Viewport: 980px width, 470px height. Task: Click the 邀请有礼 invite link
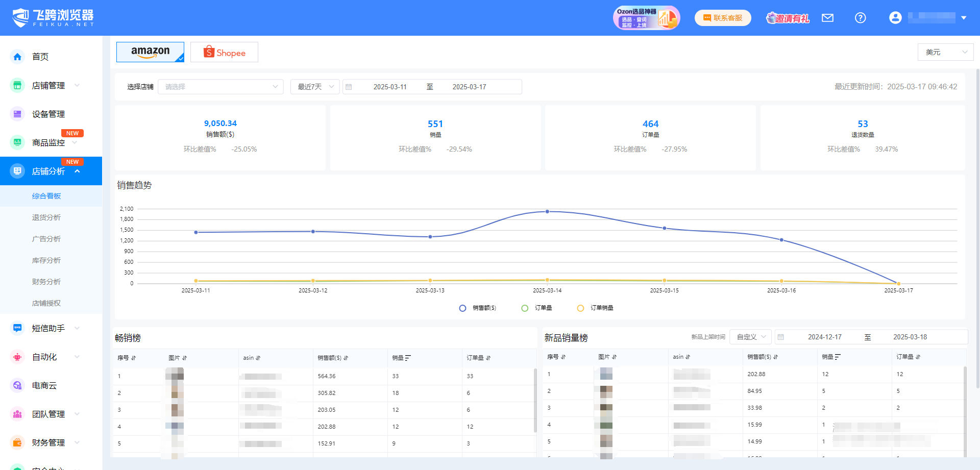(x=788, y=18)
